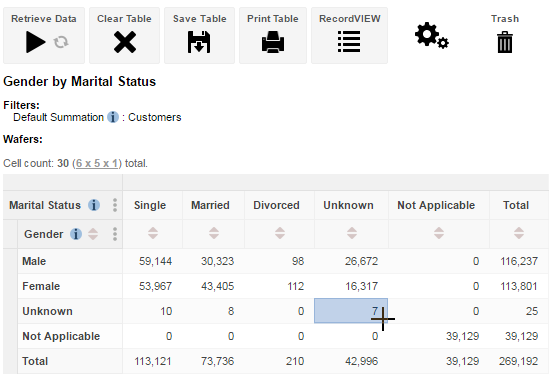
Task: Open RecordVIEW list icon
Action: point(349,42)
